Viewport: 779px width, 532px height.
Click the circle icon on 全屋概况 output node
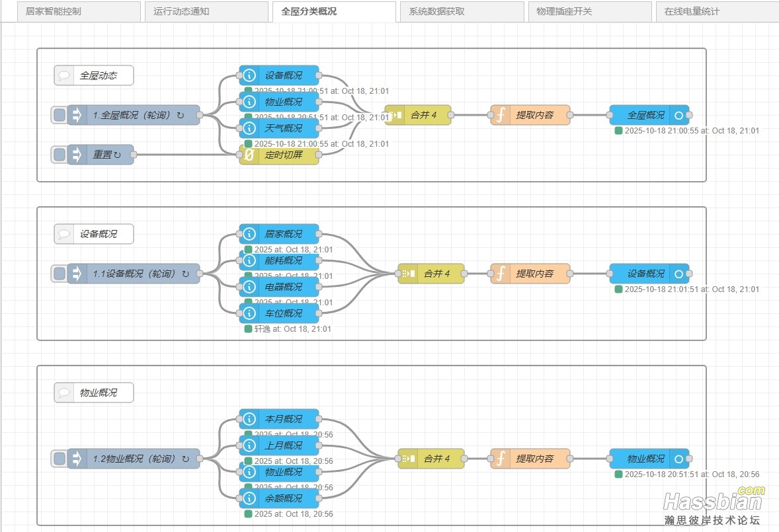pos(678,115)
